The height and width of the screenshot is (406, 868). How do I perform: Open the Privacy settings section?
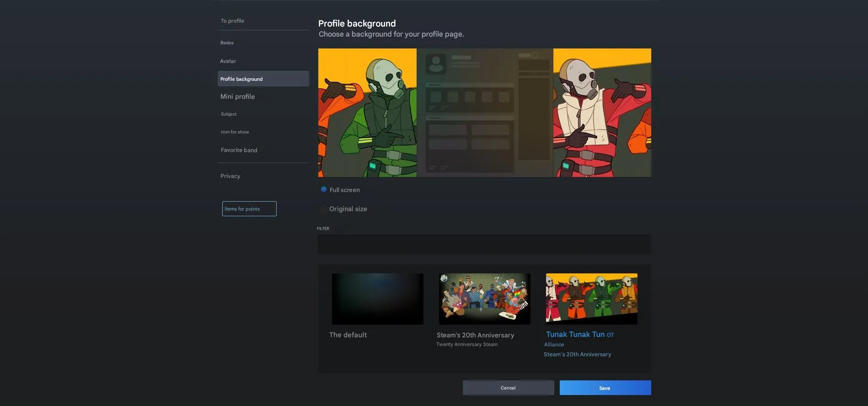click(x=230, y=176)
